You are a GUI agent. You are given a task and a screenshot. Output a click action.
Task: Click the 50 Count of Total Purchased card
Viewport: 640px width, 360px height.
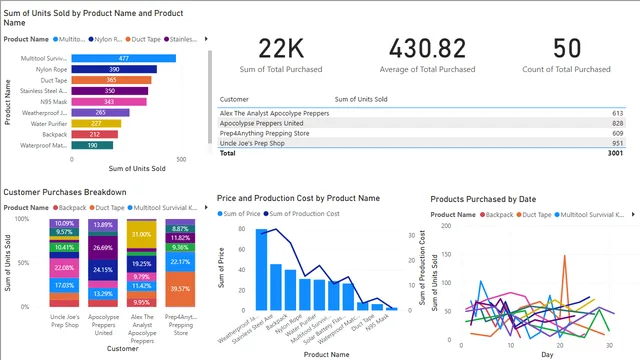567,55
